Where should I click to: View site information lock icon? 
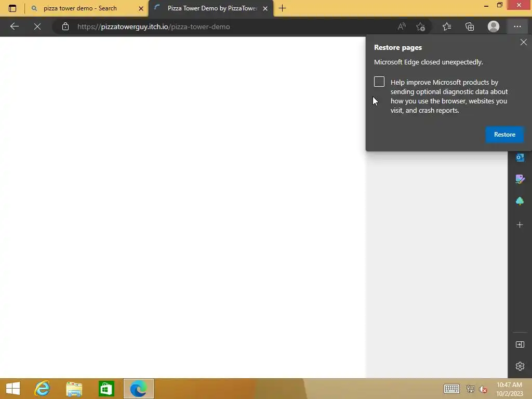tap(65, 26)
